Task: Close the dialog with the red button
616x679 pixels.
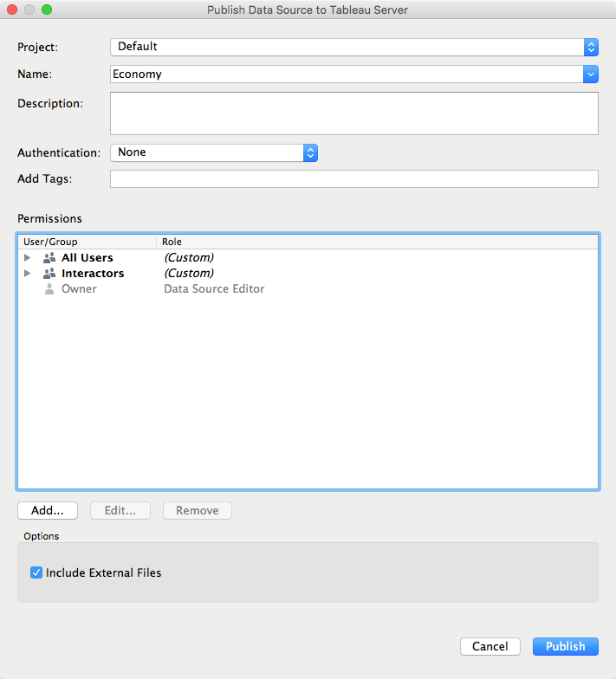Action: [x=12, y=10]
